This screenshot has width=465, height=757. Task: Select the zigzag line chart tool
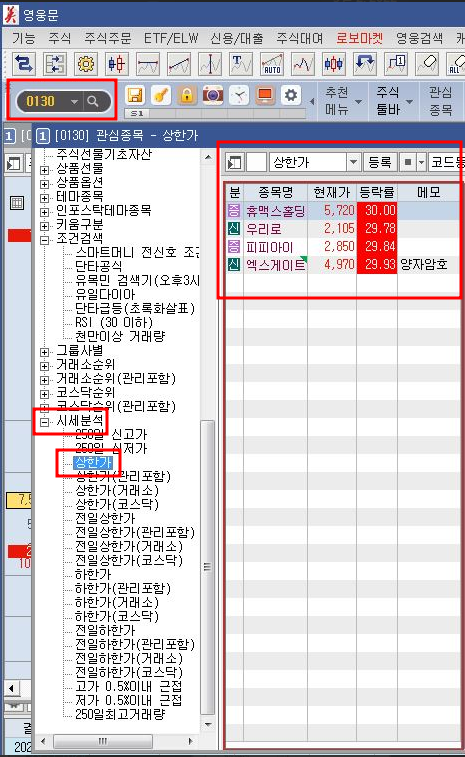point(303,64)
